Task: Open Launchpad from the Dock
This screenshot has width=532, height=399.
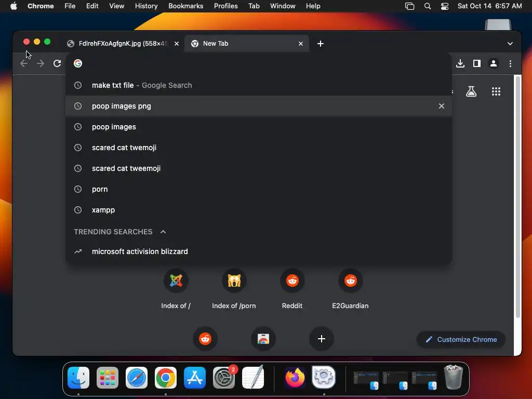Action: pyautogui.click(x=108, y=378)
